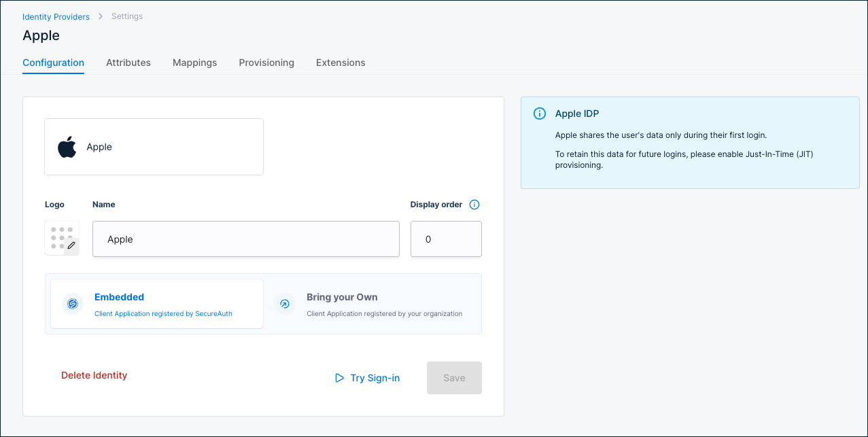Click the pencil edit icon on Logo
The width and height of the screenshot is (868, 437).
pos(71,245)
